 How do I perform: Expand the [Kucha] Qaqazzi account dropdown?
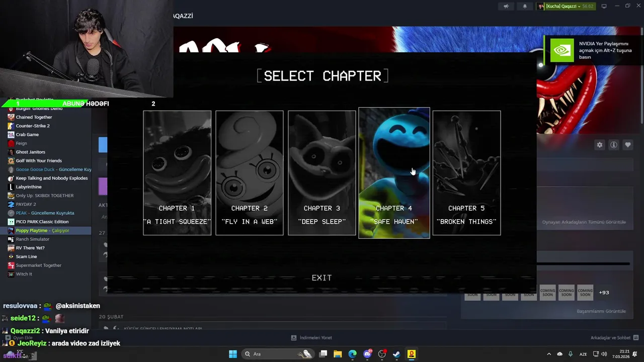tap(566, 6)
